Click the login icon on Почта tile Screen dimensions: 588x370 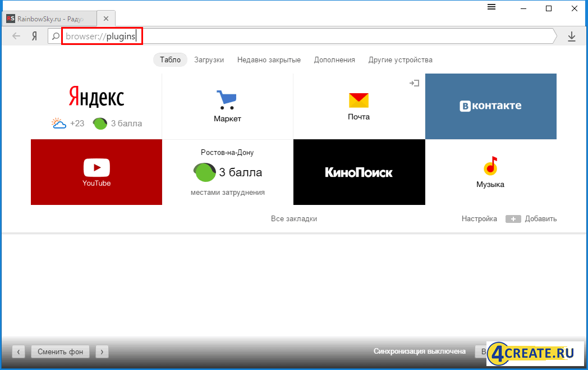(x=415, y=83)
